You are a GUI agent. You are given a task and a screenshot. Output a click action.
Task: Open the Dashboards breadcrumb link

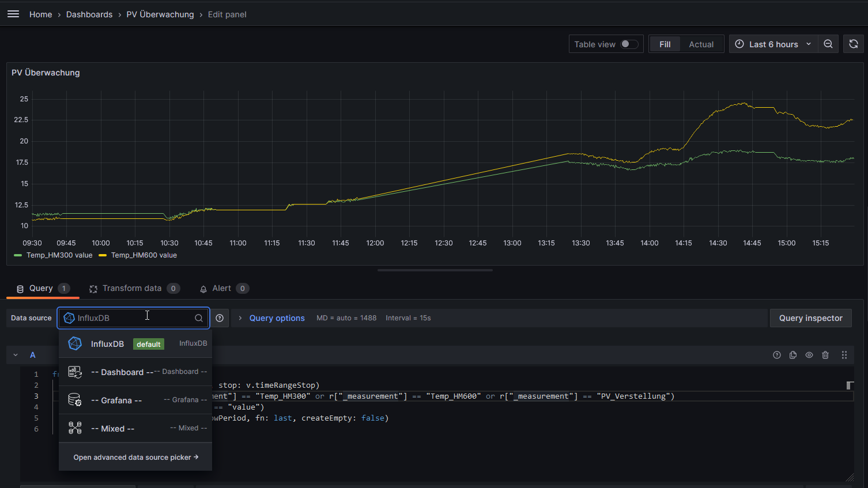(x=89, y=14)
